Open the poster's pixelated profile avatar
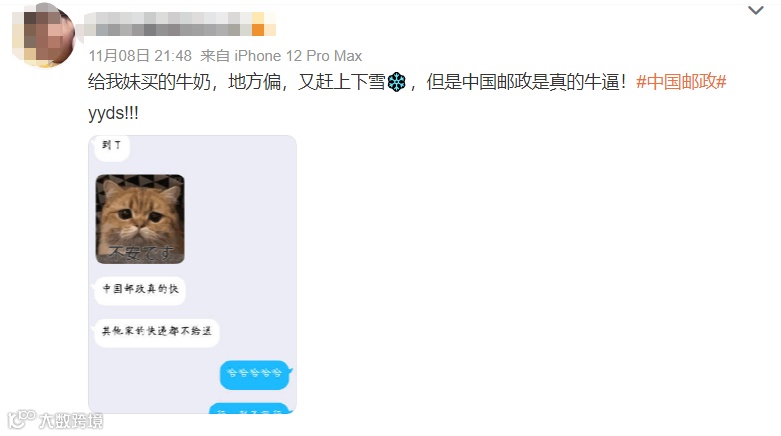This screenshot has width=781, height=436. [x=43, y=35]
